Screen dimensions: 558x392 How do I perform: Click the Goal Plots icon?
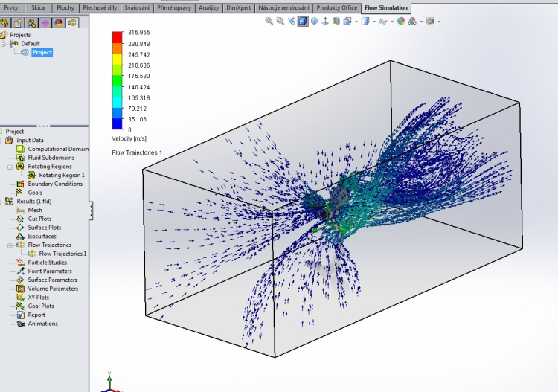click(20, 306)
